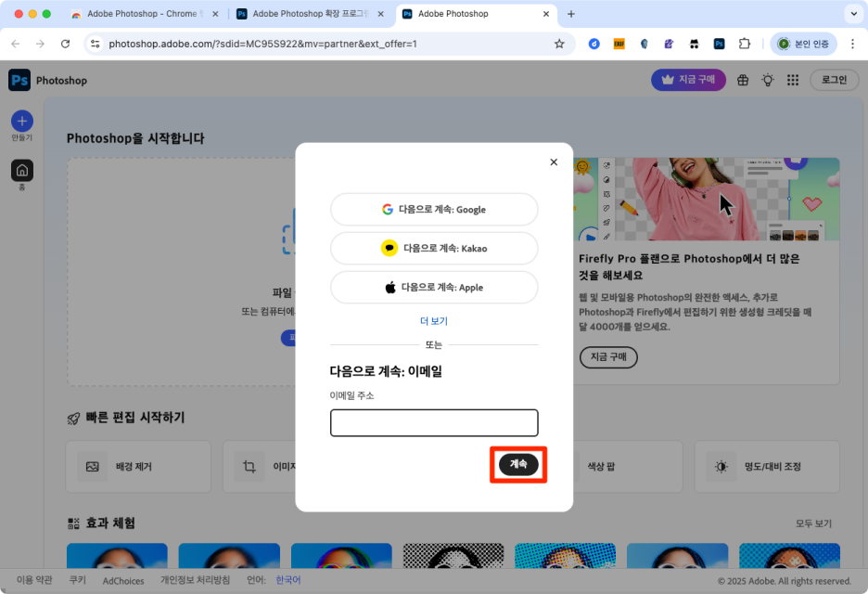The height and width of the screenshot is (594, 868).
Task: Click the EXIF extension icon
Action: coord(619,44)
